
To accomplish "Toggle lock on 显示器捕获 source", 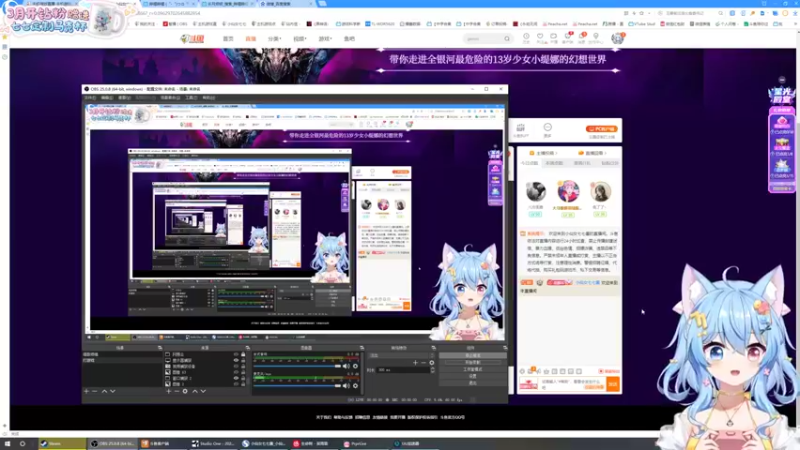I will pyautogui.click(x=243, y=360).
